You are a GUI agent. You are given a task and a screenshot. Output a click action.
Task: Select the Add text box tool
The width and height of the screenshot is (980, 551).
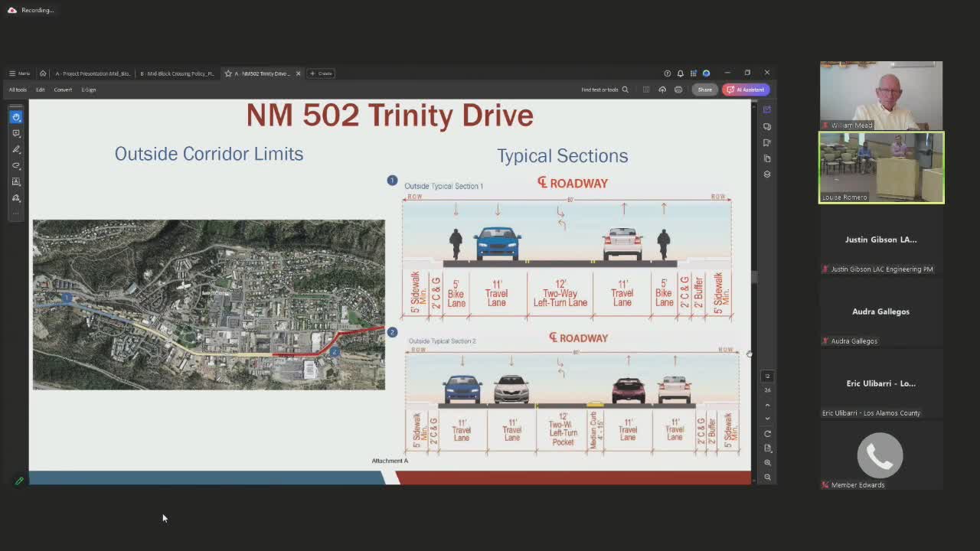[x=16, y=181]
